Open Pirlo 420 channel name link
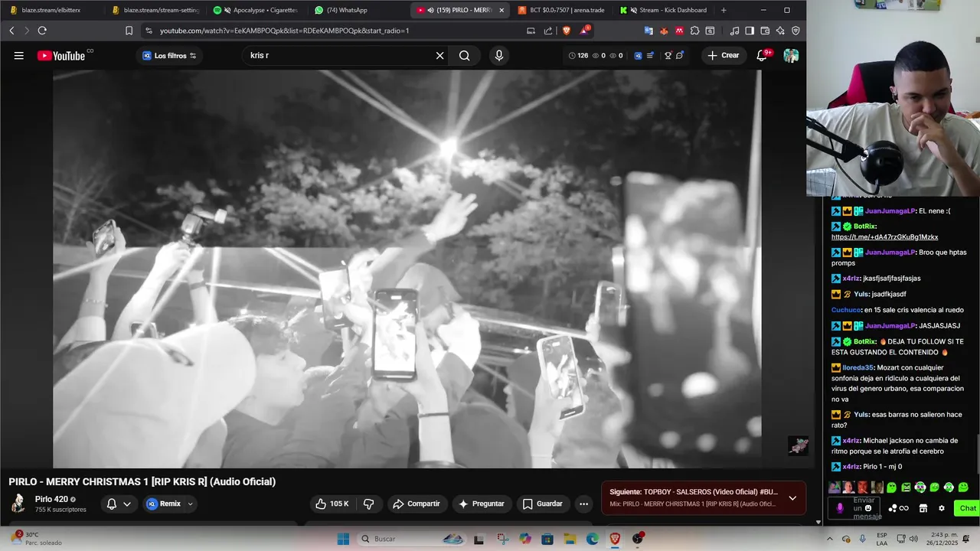This screenshot has width=980, height=551. pos(51,499)
